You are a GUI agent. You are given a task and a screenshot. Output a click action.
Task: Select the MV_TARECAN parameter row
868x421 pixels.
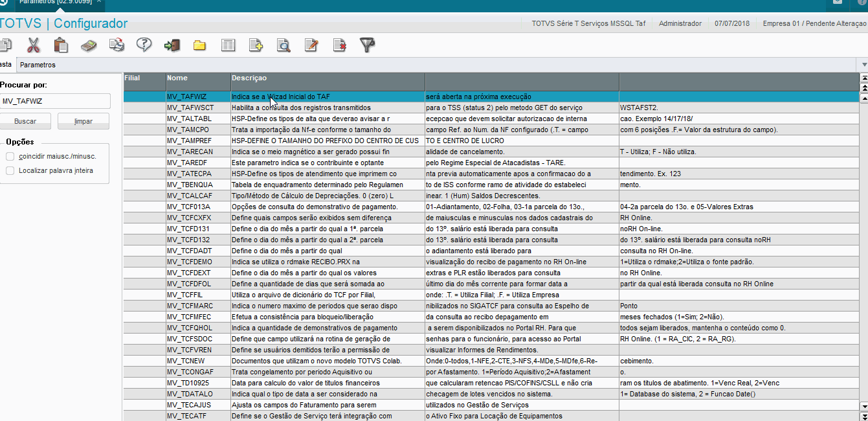point(491,152)
